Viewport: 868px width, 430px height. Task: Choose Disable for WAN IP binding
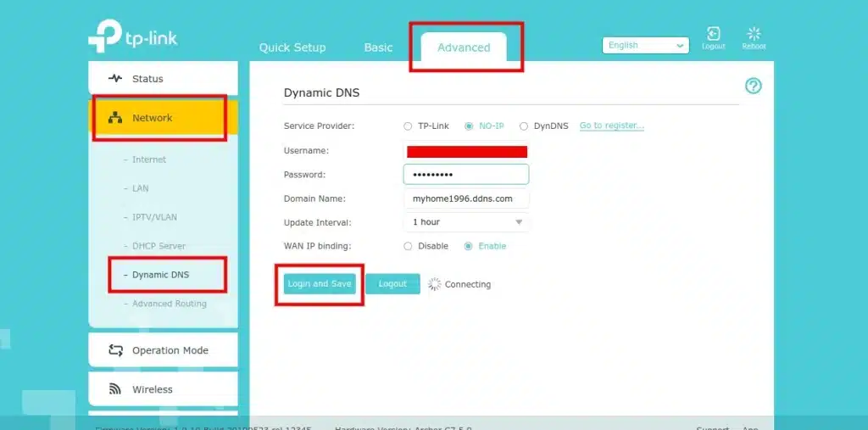click(408, 246)
